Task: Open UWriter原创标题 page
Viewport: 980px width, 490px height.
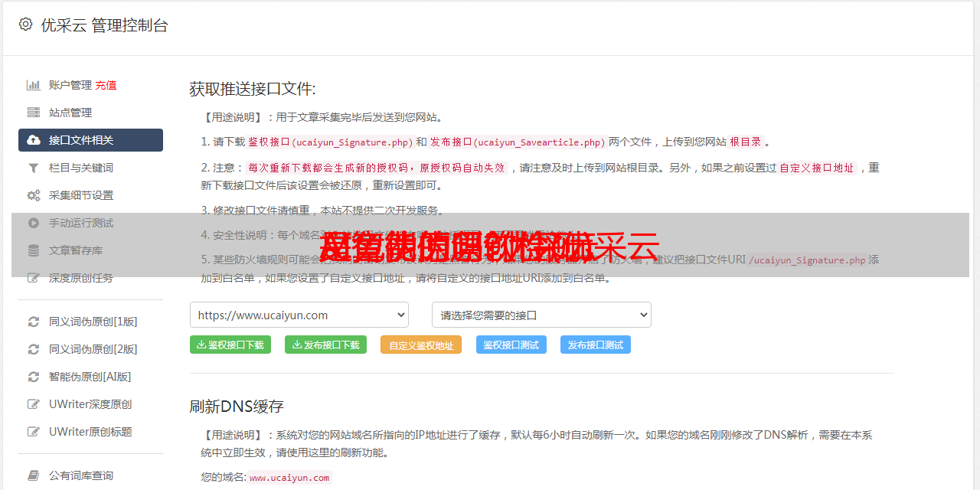Action: coord(90,432)
